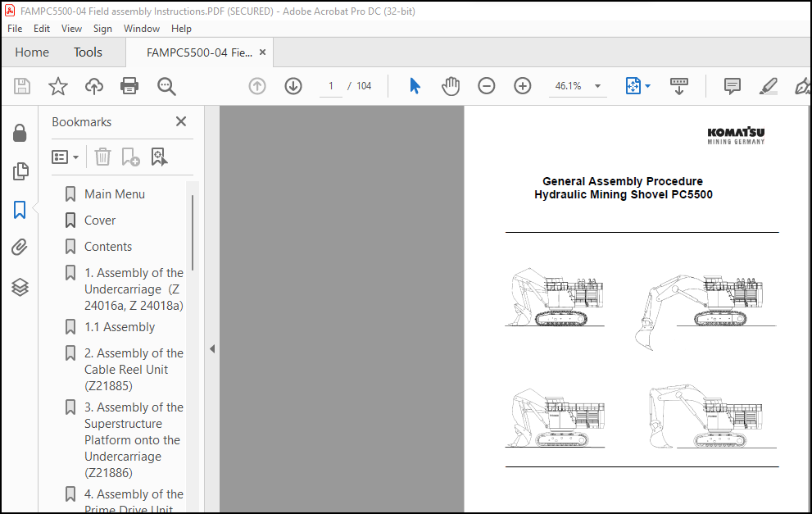Delete the selected bookmark trash icon
Viewport: 812px width, 514px height.
(102, 157)
